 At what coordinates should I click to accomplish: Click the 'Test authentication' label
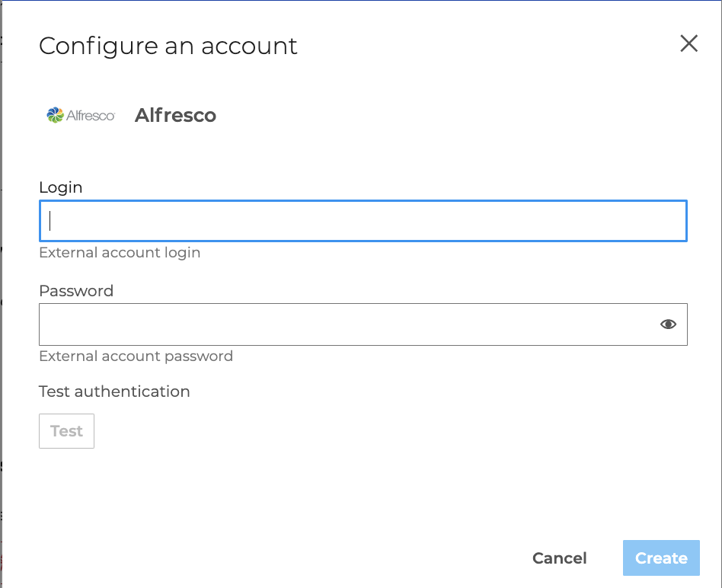(114, 391)
